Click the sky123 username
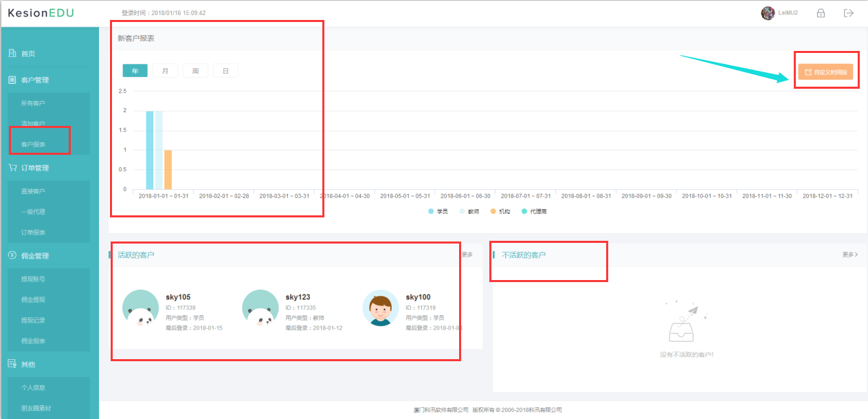This screenshot has height=419, width=868. 298,297
